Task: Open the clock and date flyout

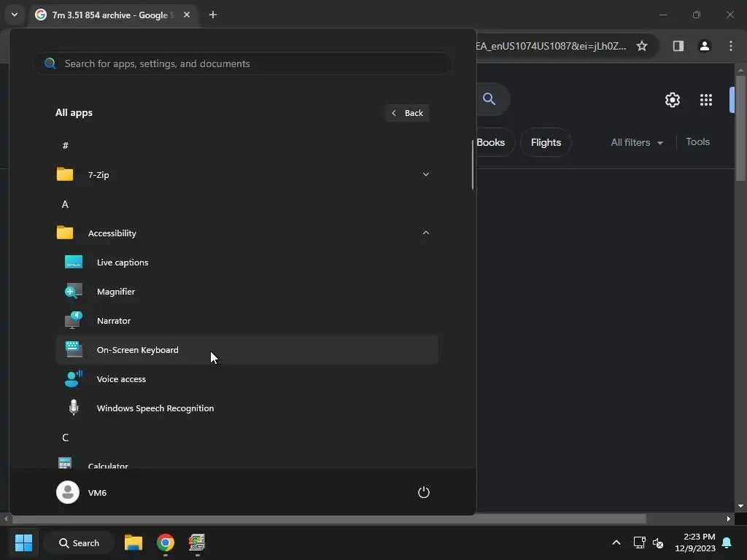Action: tap(695, 542)
